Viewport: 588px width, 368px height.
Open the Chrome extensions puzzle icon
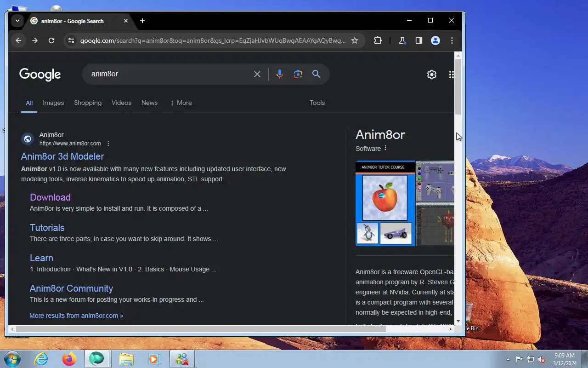point(378,40)
